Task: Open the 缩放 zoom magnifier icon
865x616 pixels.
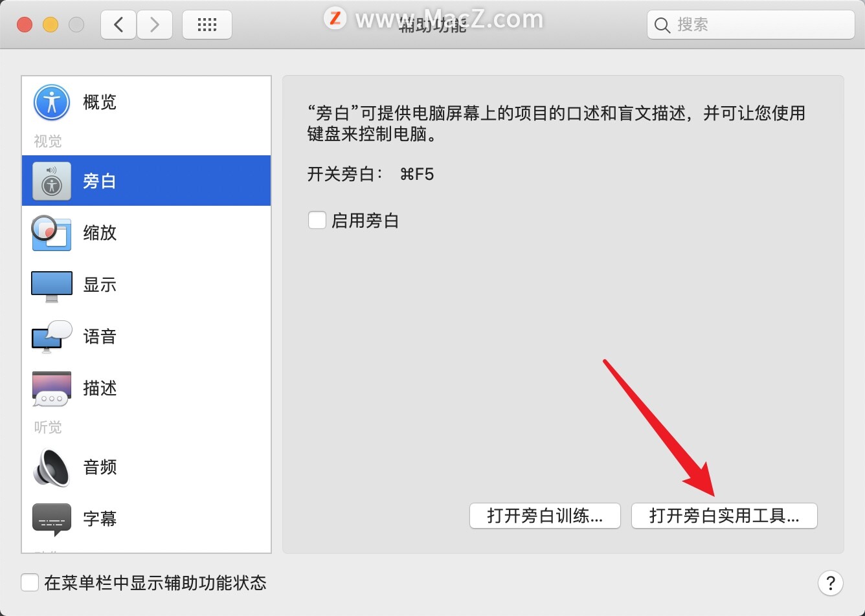Action: 51,233
